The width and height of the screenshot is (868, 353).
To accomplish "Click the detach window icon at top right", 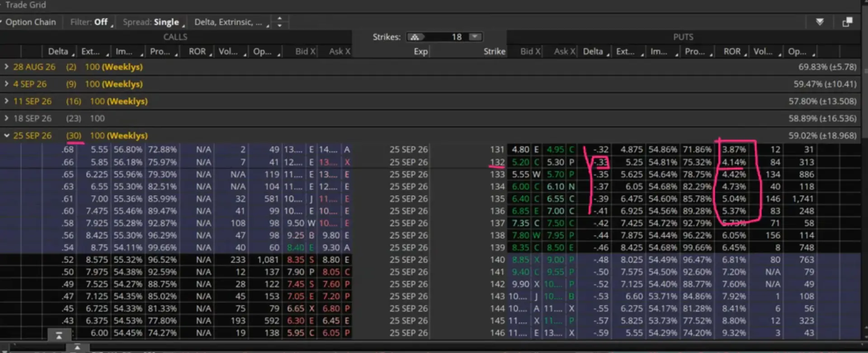I will (847, 22).
